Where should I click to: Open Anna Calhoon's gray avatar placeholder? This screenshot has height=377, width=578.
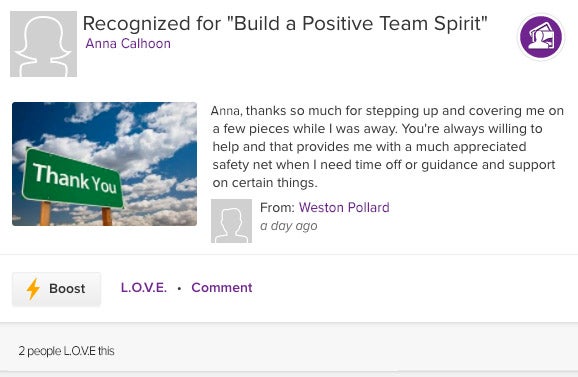click(x=43, y=44)
